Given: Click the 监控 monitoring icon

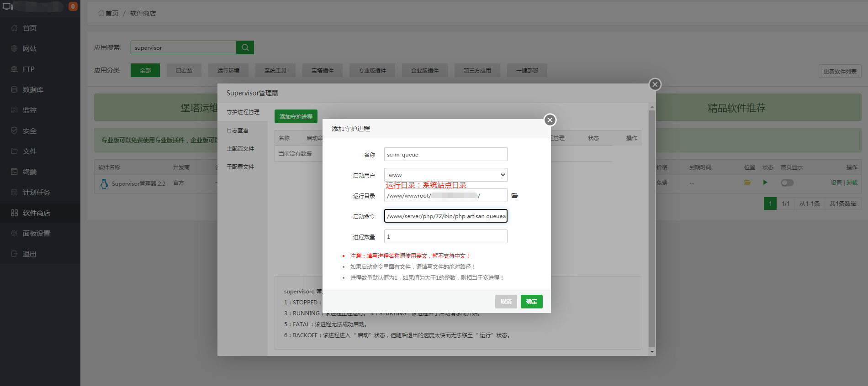Looking at the screenshot, I should [14, 110].
